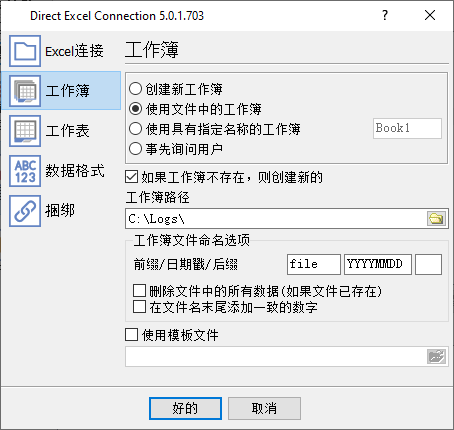
Task: Click the 捆绑 chain link icon
Action: (x=25, y=211)
